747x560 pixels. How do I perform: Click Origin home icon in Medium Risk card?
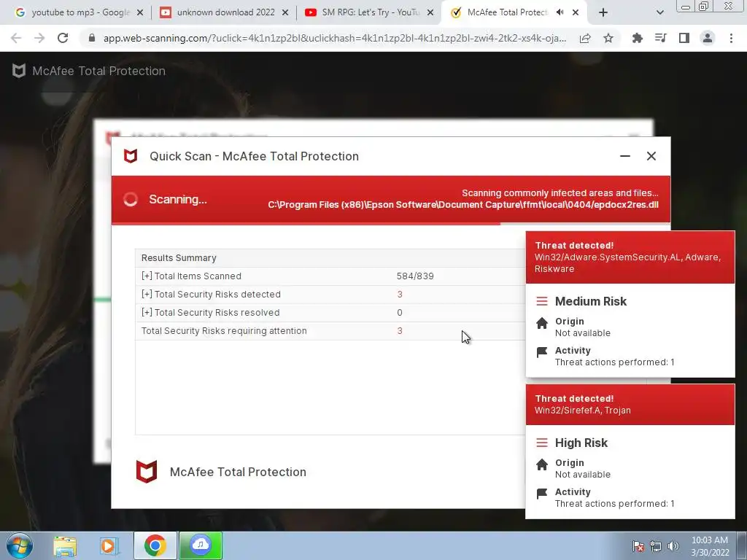[542, 323]
